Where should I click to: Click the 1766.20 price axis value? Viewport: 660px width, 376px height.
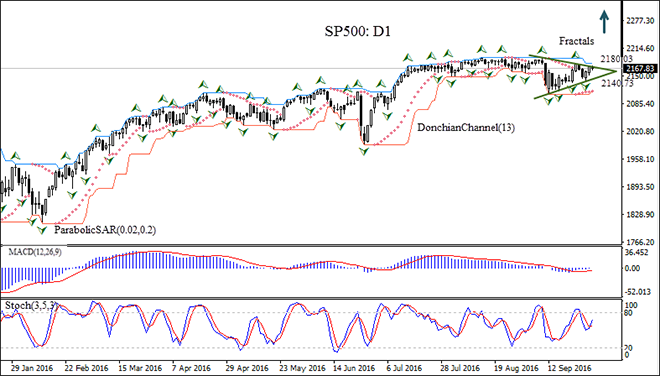pos(641,242)
